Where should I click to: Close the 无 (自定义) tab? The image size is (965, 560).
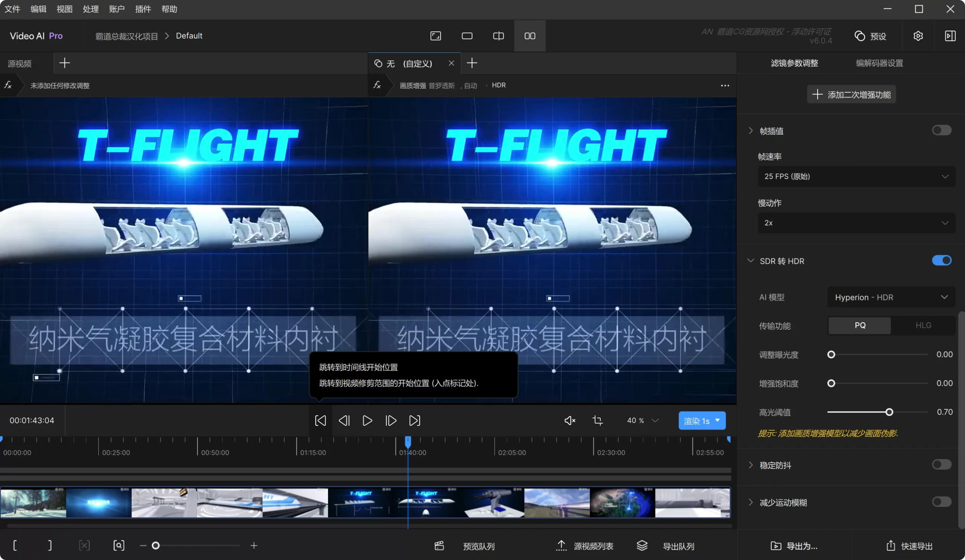point(452,63)
